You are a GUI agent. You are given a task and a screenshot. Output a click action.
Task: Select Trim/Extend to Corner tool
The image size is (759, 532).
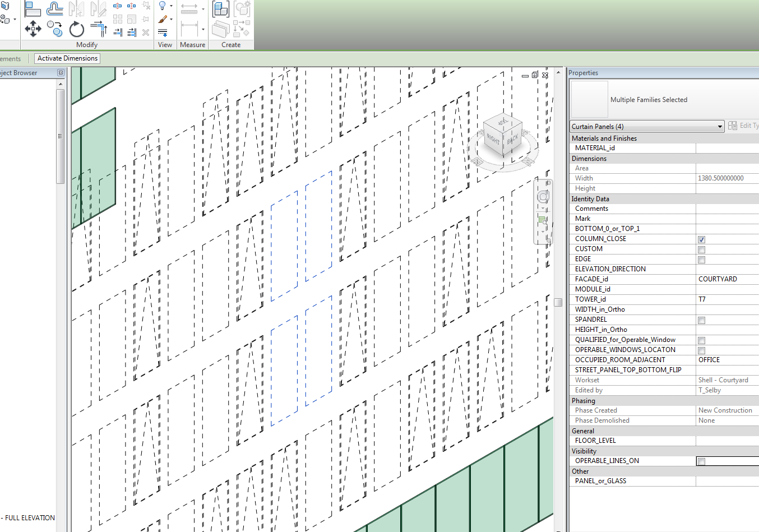99,29
